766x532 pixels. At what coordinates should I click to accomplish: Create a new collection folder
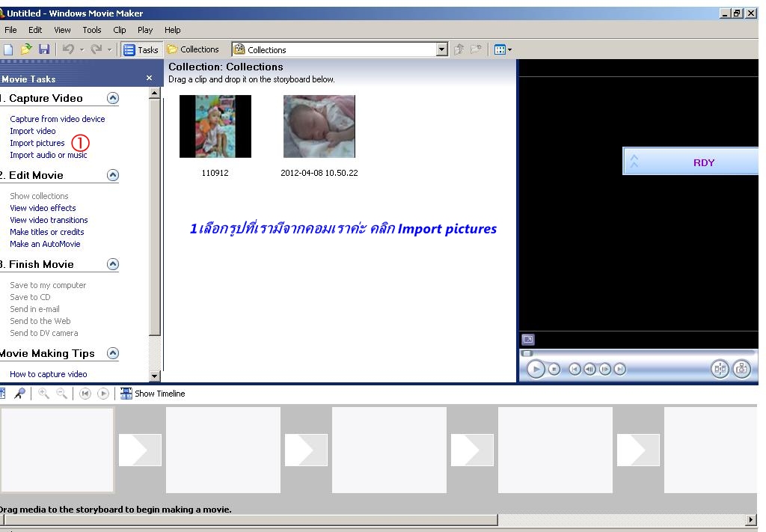click(x=476, y=49)
